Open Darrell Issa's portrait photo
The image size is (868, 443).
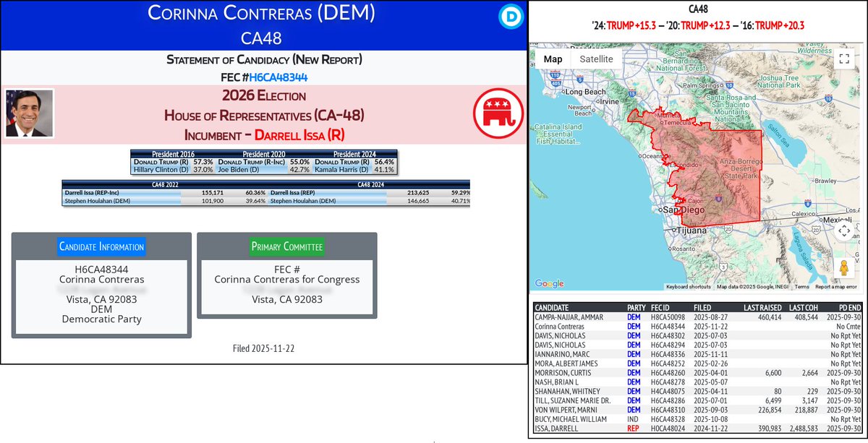(x=30, y=113)
